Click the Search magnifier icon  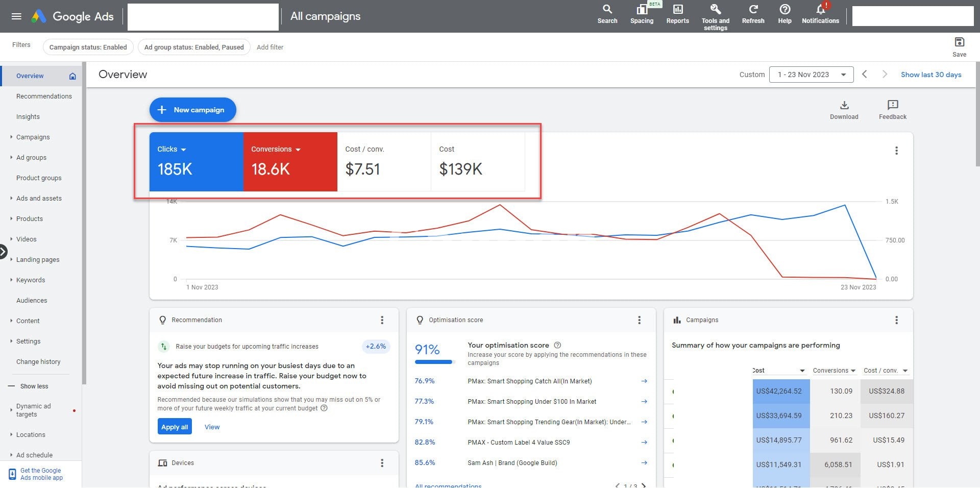(607, 10)
